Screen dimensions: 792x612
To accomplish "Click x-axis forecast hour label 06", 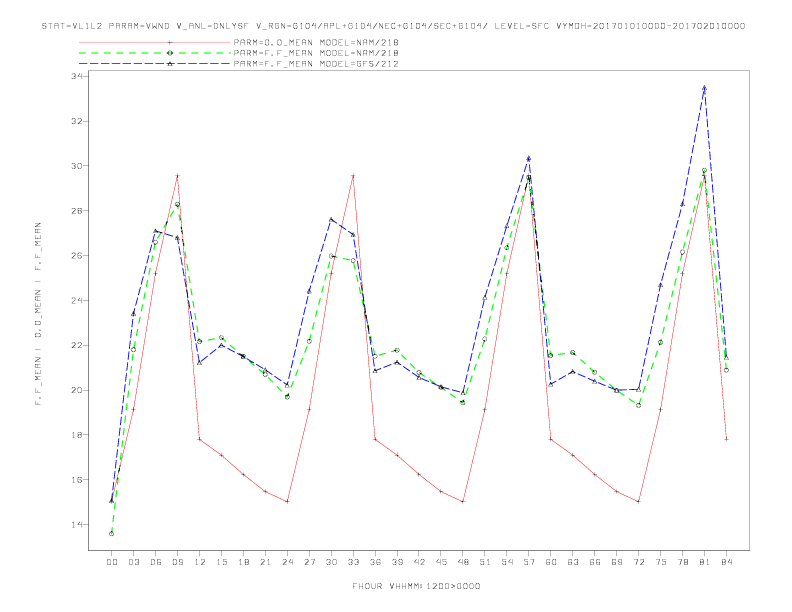I will click(156, 562).
